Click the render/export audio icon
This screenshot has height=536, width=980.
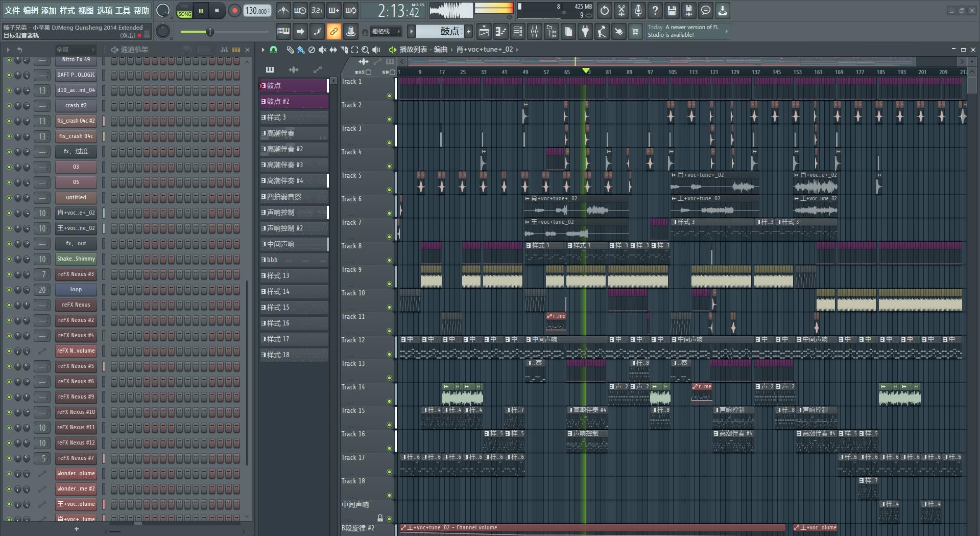pyautogui.click(x=689, y=10)
